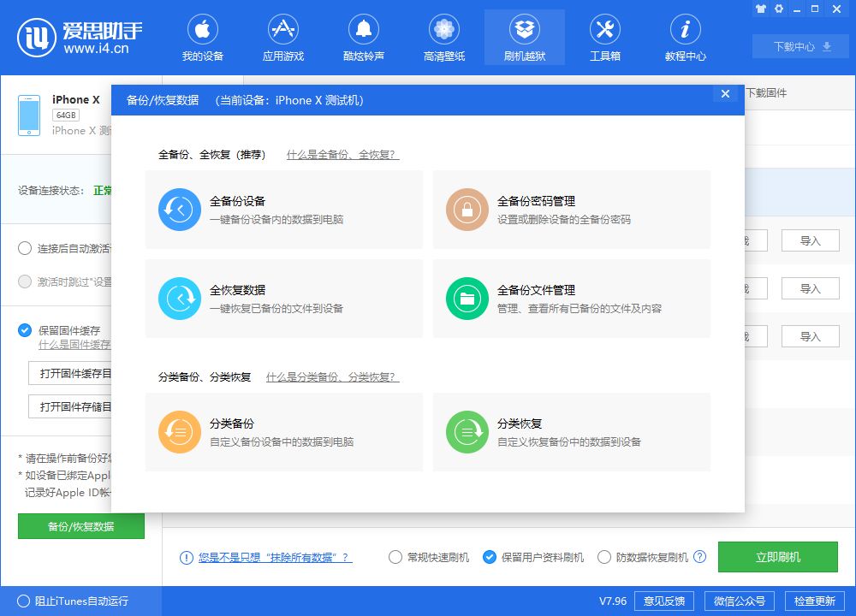Open 我的设备 from the top navigation
This screenshot has height=616, width=856.
(203, 36)
